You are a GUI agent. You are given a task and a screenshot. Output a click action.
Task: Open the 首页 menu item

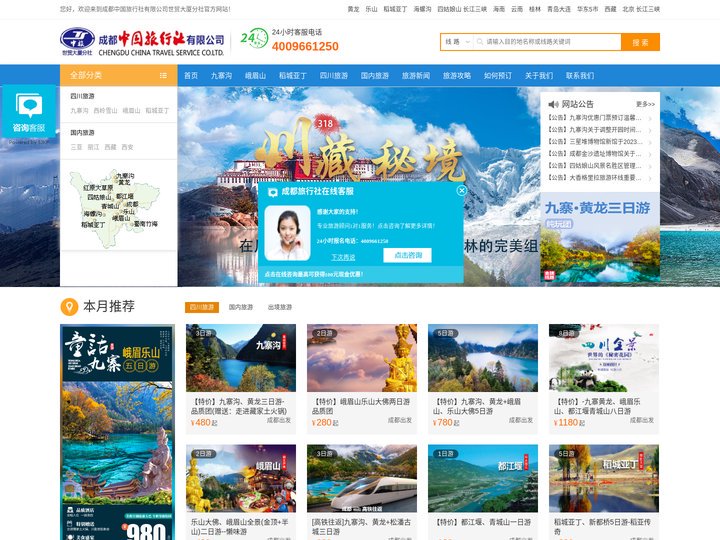point(191,76)
